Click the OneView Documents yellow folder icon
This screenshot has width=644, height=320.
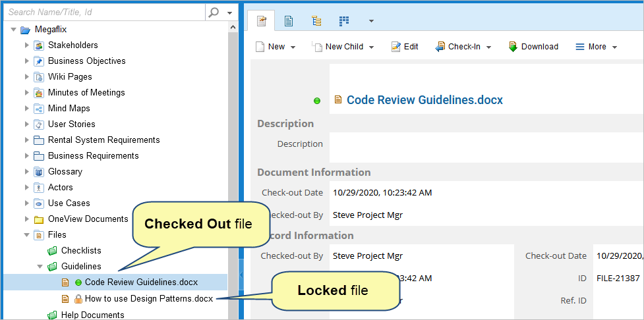click(39, 219)
